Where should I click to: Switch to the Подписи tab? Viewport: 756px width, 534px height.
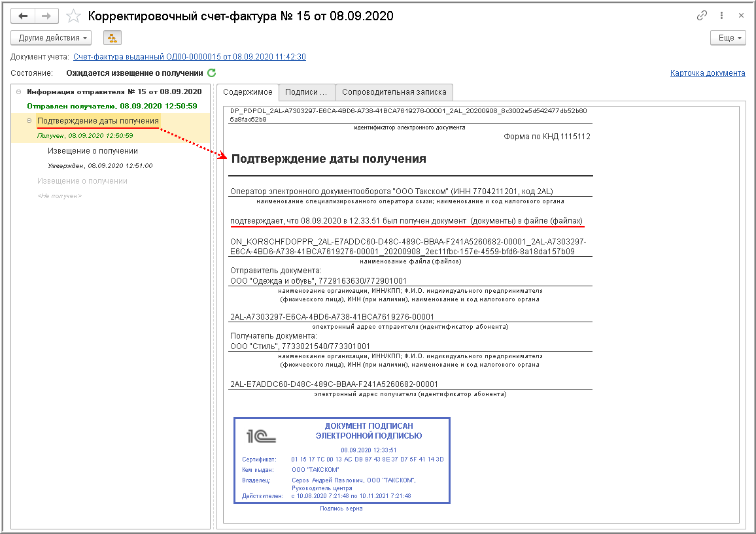[306, 92]
